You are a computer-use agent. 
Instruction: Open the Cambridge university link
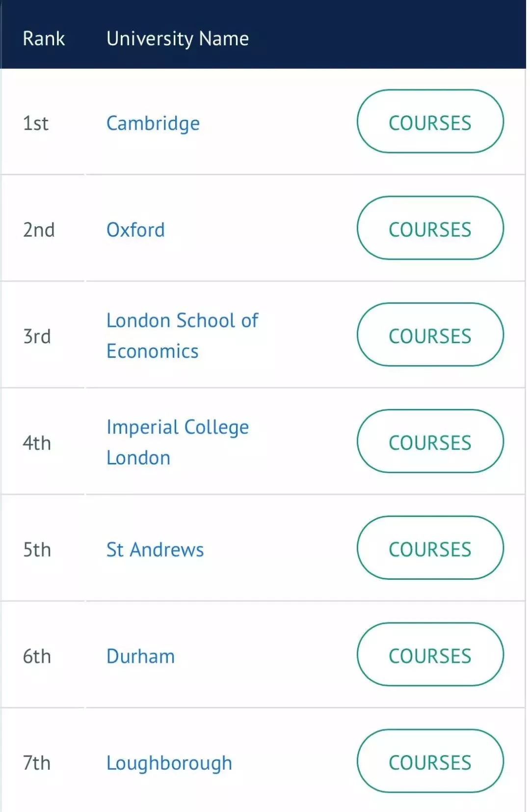153,124
